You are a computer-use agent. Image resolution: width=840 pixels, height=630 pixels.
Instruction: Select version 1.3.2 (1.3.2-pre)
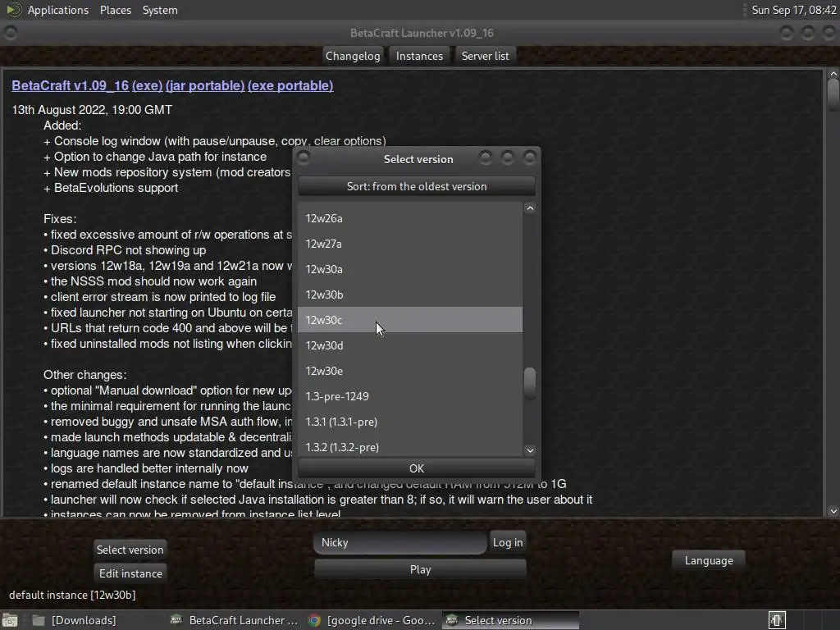click(410, 447)
